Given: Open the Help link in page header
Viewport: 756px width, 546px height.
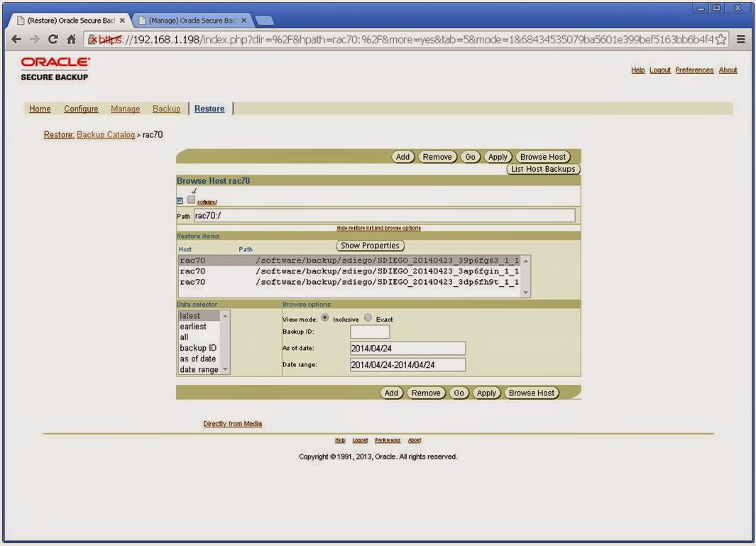Looking at the screenshot, I should (638, 70).
